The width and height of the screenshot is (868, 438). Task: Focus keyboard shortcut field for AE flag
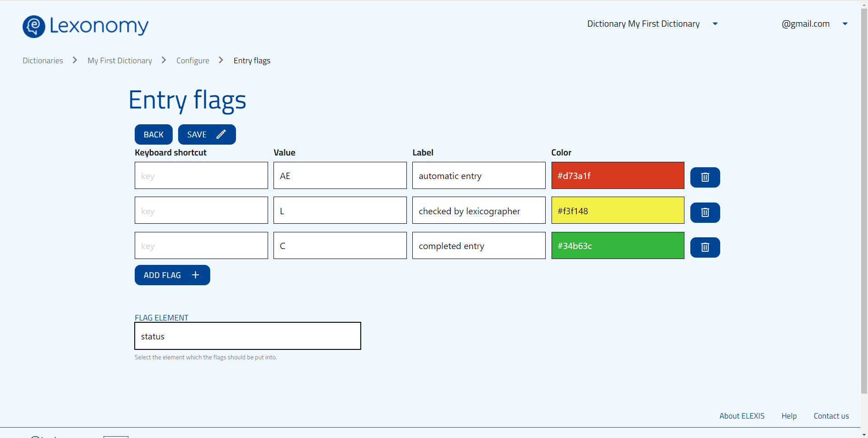click(x=201, y=176)
